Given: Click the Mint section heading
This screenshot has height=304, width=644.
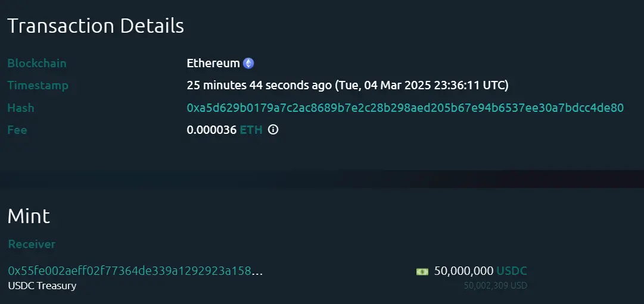Looking at the screenshot, I should [29, 216].
